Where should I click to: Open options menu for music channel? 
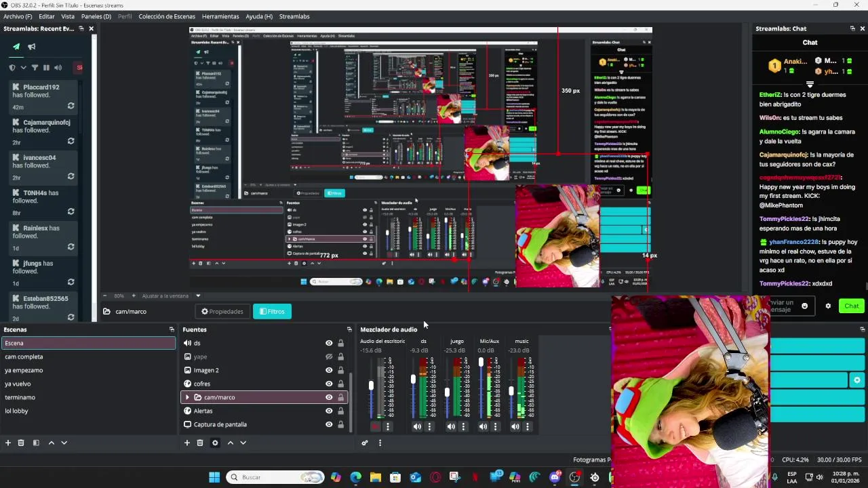point(528,426)
